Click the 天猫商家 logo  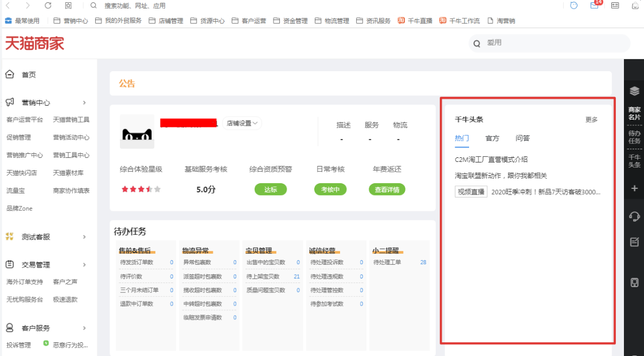(34, 43)
